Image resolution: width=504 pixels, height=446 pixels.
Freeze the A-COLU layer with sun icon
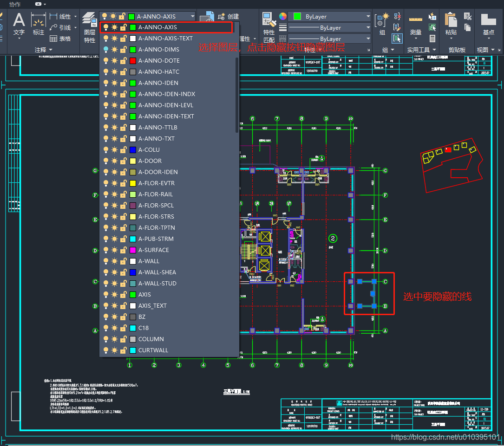[x=114, y=149]
